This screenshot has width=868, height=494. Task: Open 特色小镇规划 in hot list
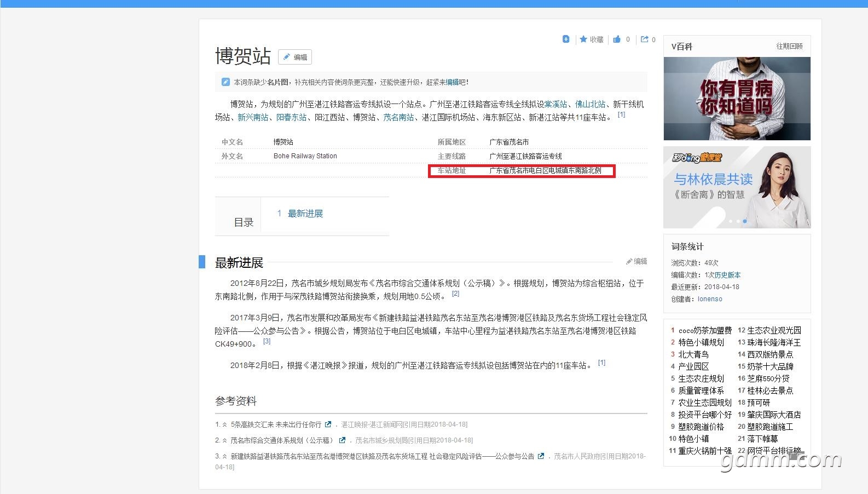pyautogui.click(x=701, y=342)
